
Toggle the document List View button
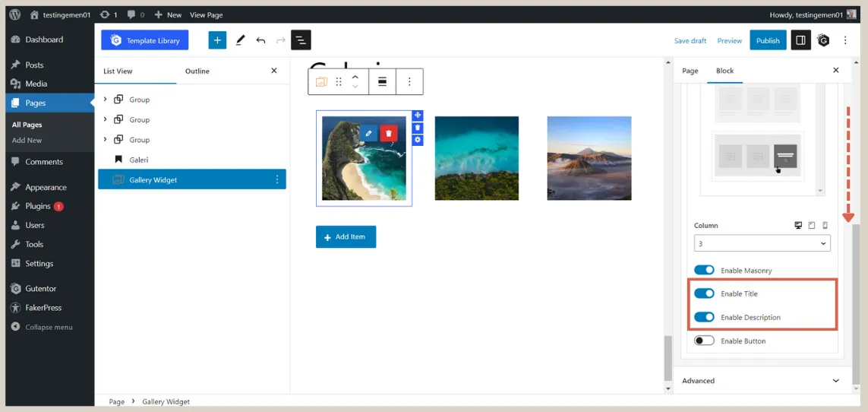point(301,40)
